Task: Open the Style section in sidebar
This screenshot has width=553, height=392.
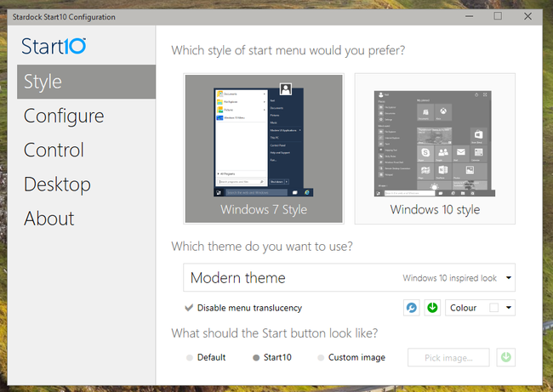Action: point(86,82)
